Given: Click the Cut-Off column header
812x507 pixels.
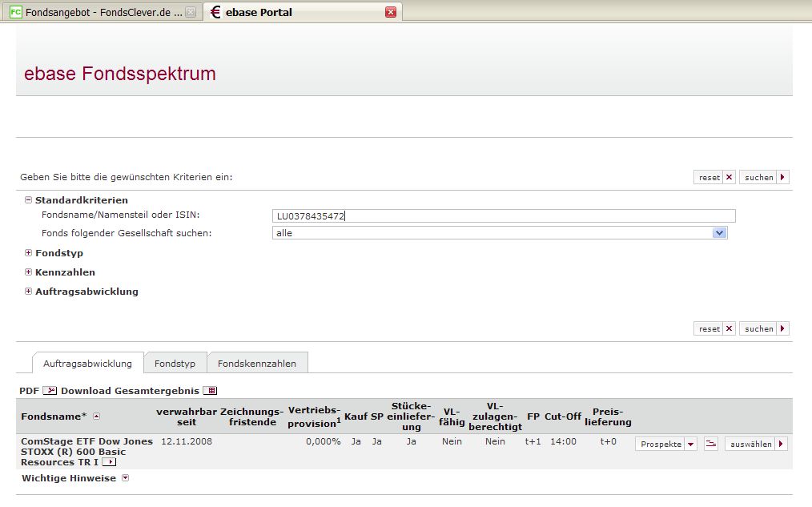Looking at the screenshot, I should (x=563, y=416).
